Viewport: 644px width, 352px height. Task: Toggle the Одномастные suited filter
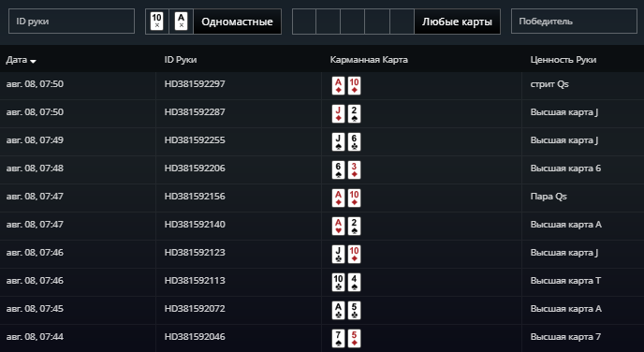coord(237,22)
